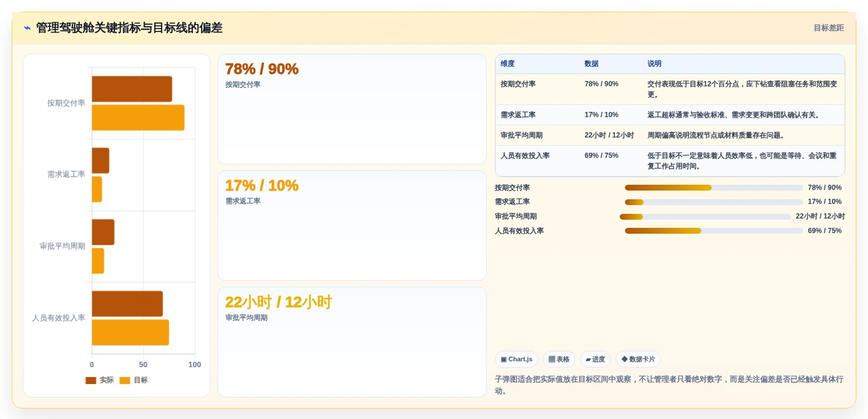Select the 进度 chip

pyautogui.click(x=595, y=360)
